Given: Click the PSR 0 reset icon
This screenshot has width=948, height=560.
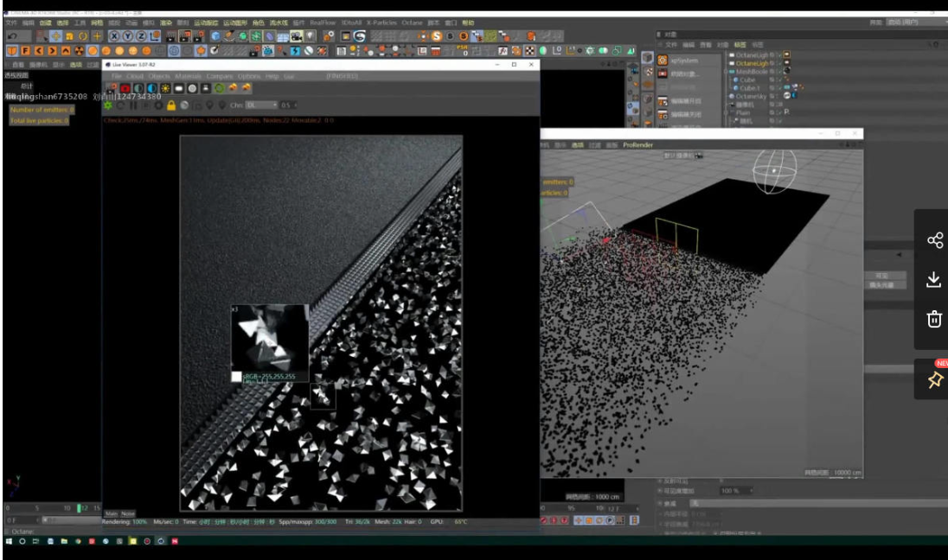Looking at the screenshot, I should (x=463, y=50).
